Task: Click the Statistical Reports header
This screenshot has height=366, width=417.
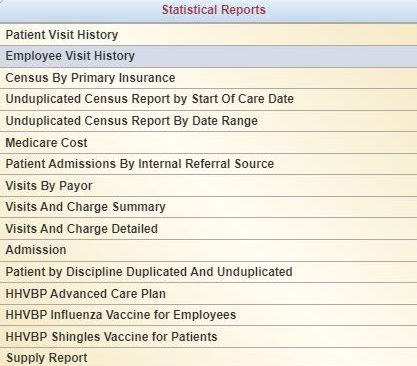Action: [x=214, y=10]
